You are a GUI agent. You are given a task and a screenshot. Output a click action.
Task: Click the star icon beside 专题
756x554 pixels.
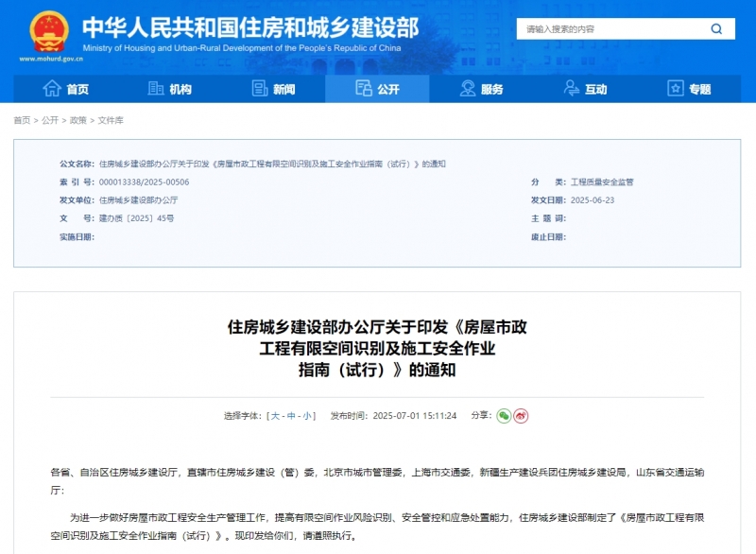676,88
